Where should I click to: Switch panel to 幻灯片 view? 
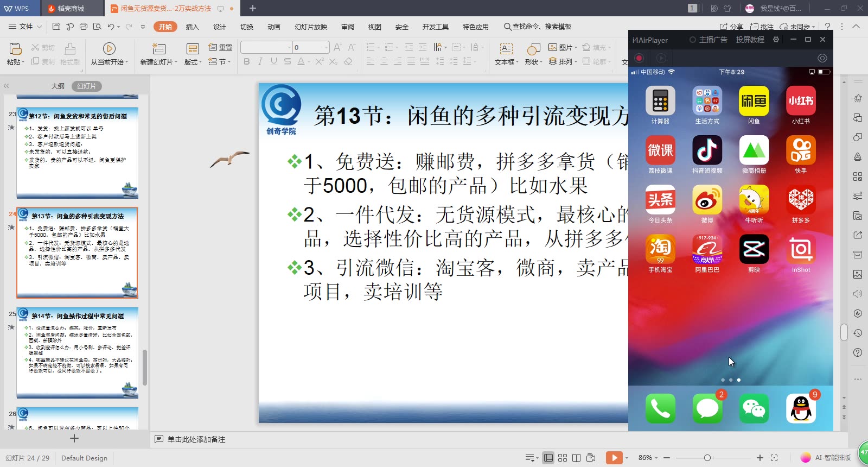pos(87,86)
